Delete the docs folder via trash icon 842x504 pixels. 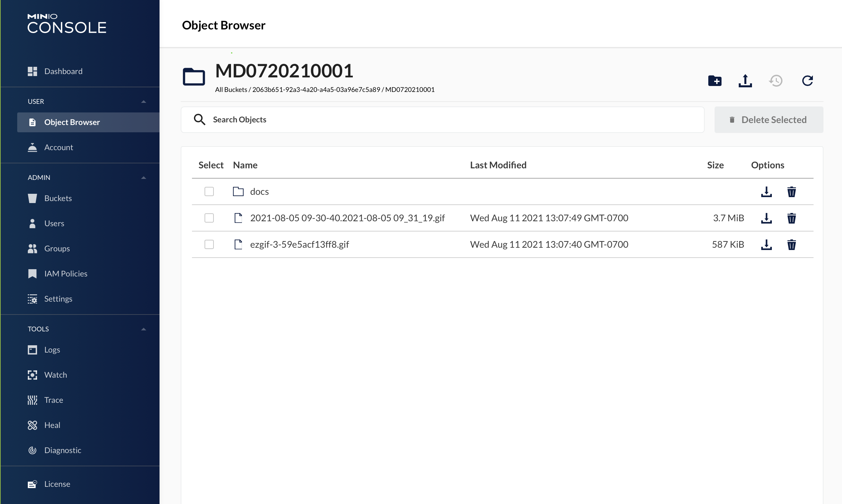791,192
